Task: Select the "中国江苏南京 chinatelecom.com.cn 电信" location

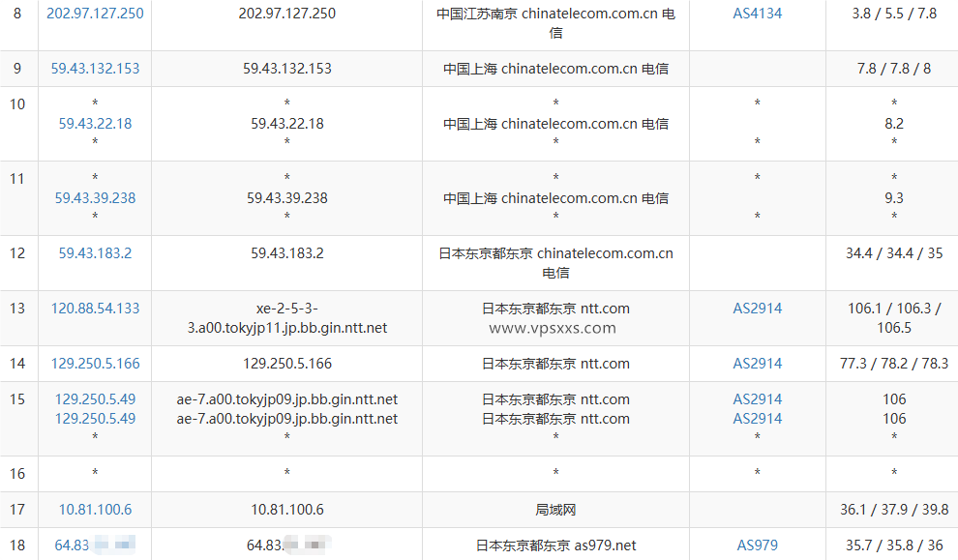Action: click(x=555, y=23)
